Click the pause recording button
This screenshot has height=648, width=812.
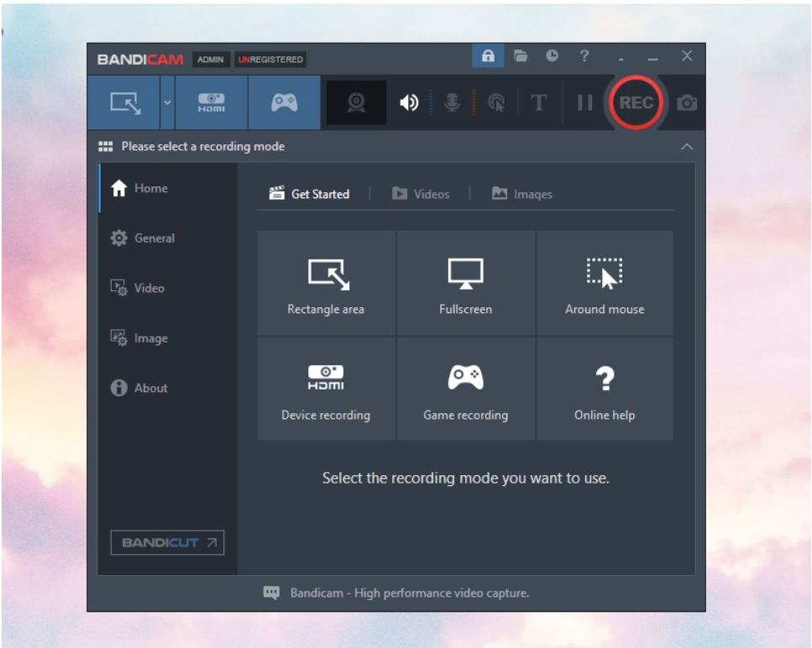tap(584, 102)
